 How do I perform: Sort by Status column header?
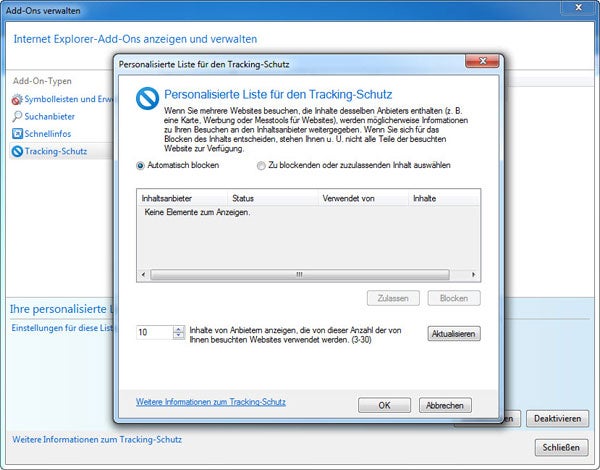coord(273,198)
